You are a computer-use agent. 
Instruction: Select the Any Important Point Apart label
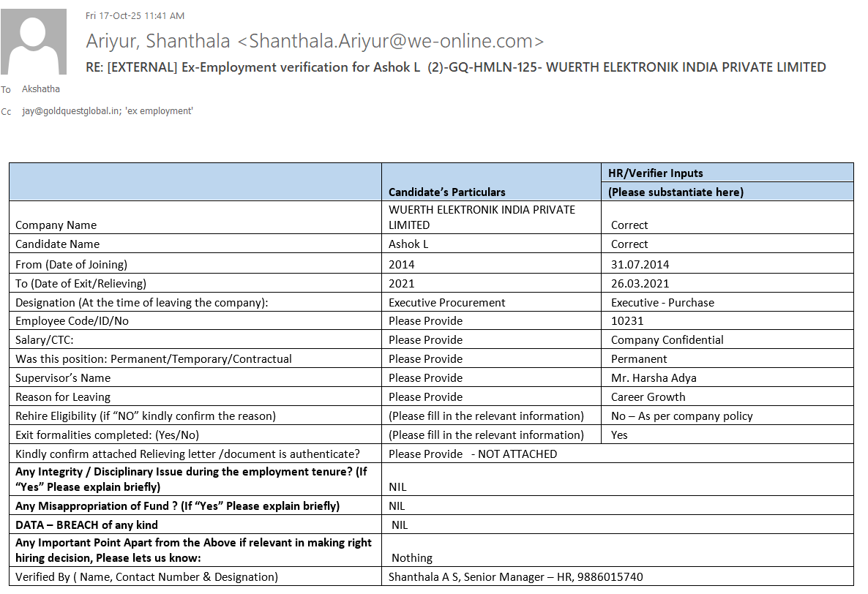point(194,550)
